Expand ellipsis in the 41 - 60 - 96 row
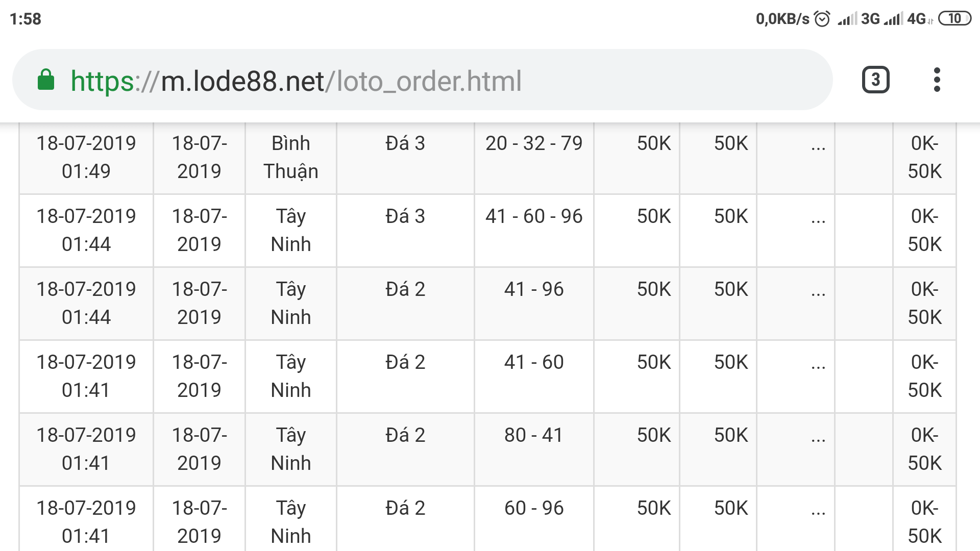 coord(818,220)
